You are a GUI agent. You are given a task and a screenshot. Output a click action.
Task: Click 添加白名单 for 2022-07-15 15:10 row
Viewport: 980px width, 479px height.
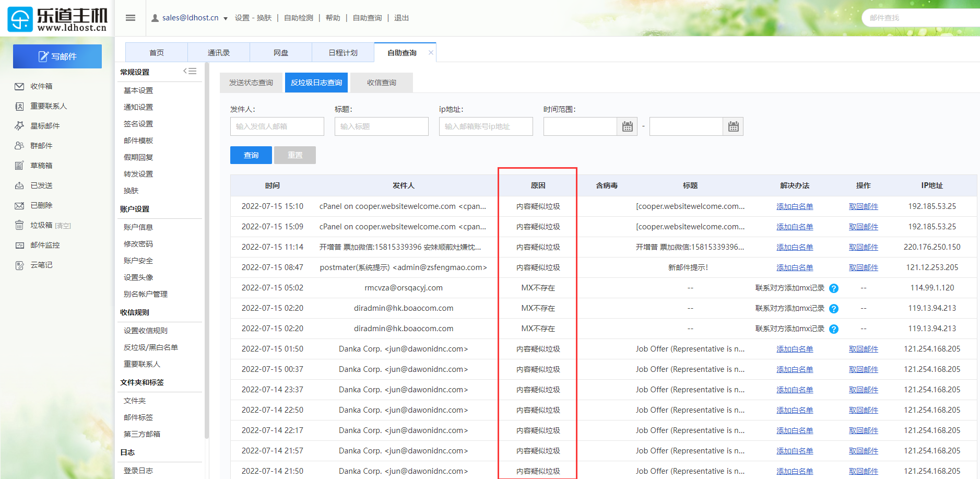(x=795, y=206)
